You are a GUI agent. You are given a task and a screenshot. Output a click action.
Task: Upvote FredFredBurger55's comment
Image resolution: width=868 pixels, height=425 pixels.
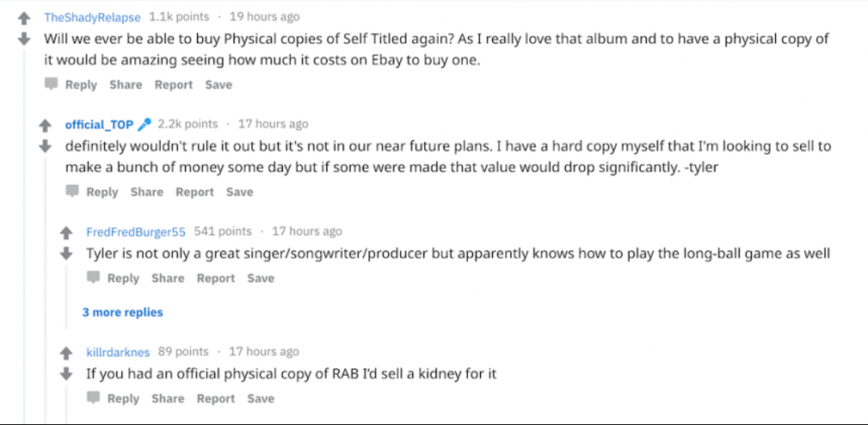pos(67,233)
